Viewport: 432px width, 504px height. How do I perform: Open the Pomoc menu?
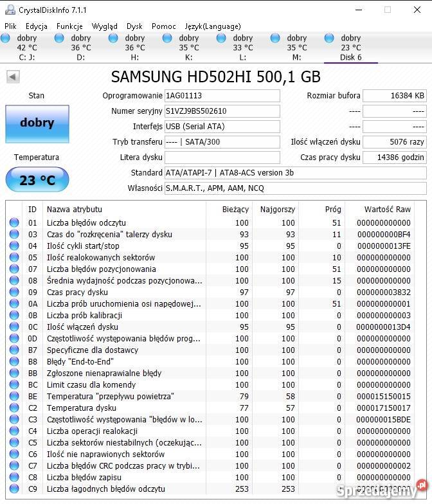coord(163,26)
